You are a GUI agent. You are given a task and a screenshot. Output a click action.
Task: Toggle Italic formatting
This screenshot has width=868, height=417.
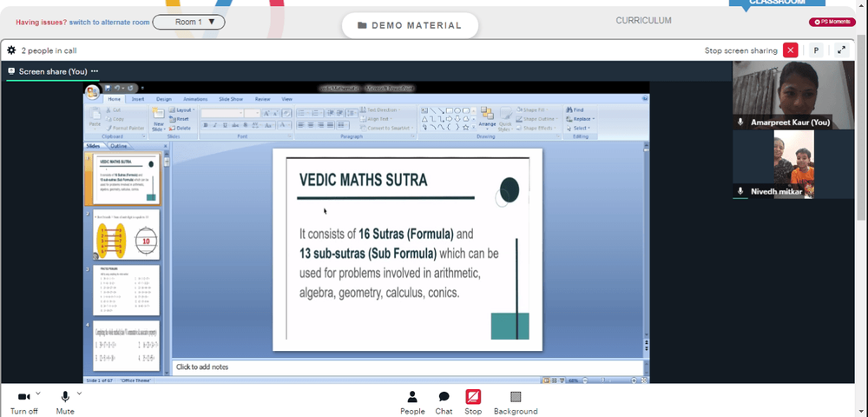(214, 126)
